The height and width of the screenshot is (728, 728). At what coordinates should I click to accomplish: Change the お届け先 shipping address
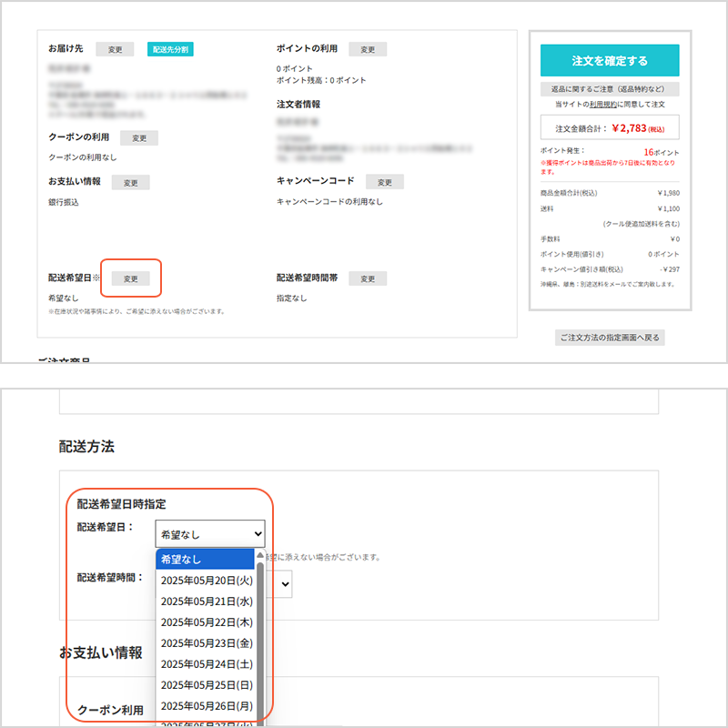[x=115, y=49]
